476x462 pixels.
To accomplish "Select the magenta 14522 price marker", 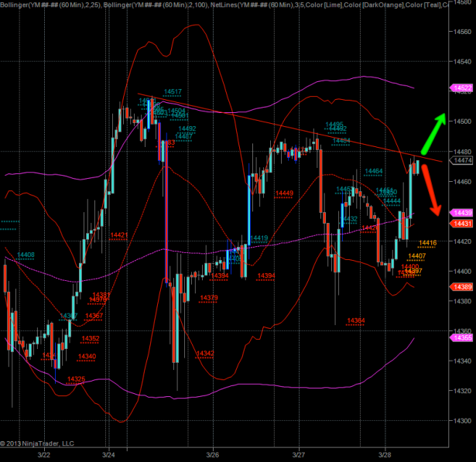I will coord(463,88).
